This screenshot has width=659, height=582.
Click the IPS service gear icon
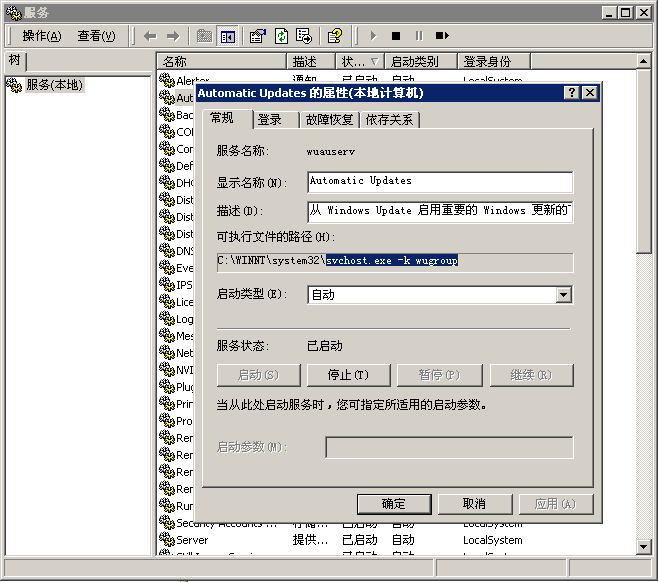167,284
